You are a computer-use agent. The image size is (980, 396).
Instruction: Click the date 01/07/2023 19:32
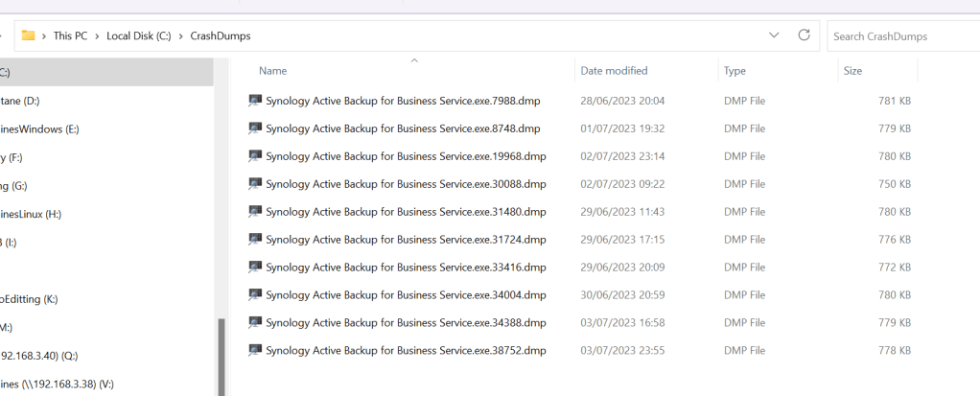tap(622, 128)
